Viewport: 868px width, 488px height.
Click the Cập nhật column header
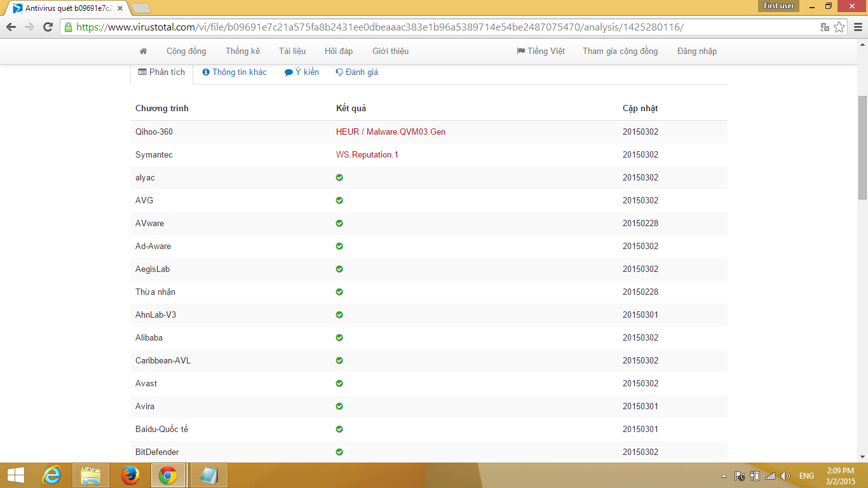(x=641, y=108)
